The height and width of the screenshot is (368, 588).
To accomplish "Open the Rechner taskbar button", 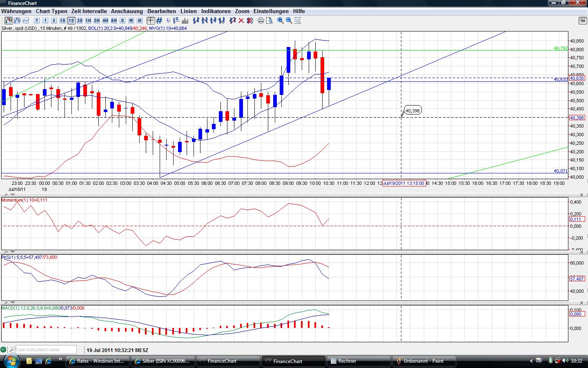I will pos(359,361).
